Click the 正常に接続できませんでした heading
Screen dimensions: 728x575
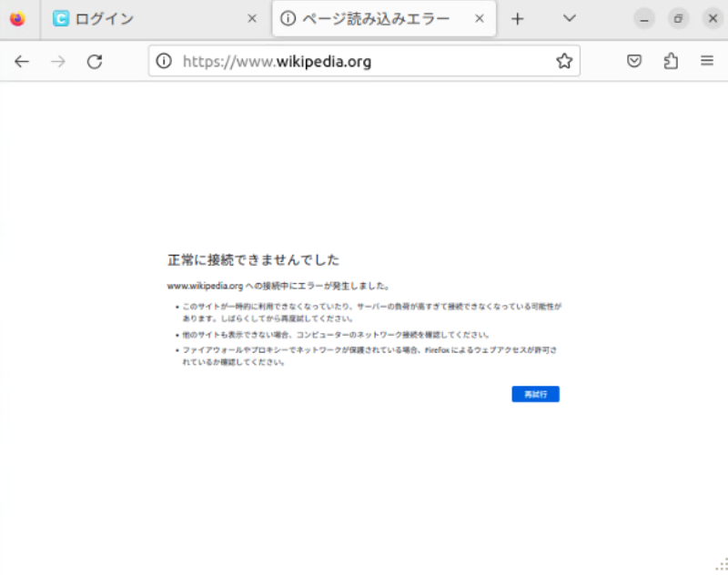coord(254,260)
